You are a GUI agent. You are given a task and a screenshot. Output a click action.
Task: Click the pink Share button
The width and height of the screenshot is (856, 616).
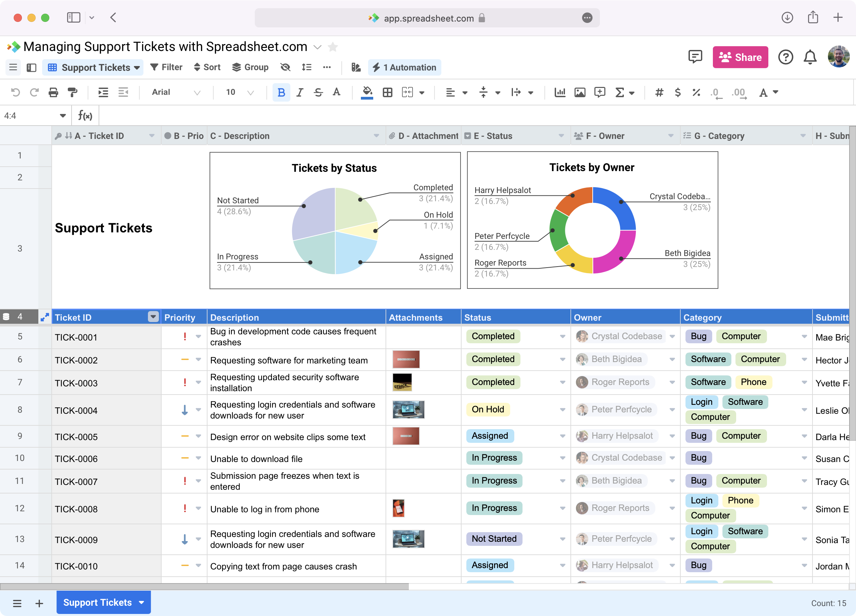(740, 57)
